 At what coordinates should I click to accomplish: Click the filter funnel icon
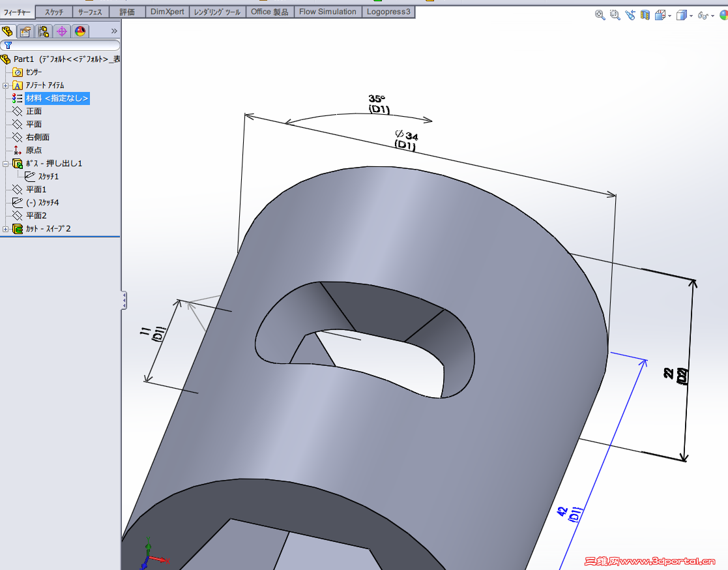8,45
